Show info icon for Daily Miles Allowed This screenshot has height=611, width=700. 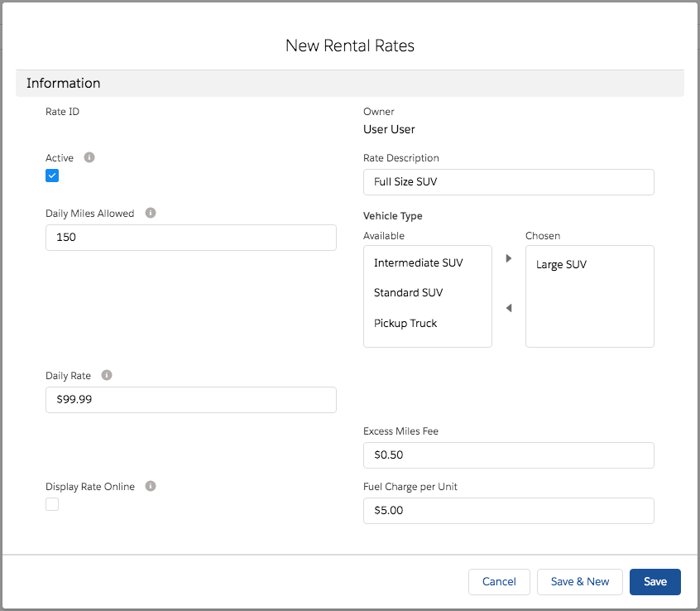(x=151, y=213)
